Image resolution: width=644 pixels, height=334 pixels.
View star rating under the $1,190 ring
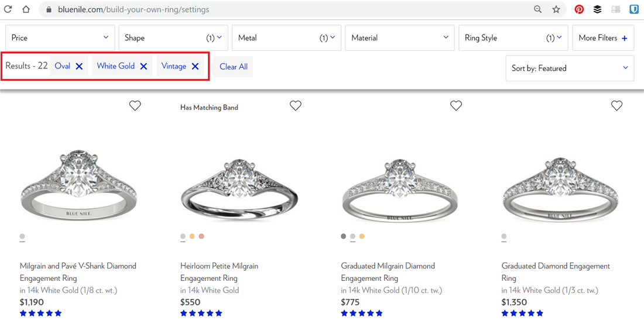[x=40, y=314]
